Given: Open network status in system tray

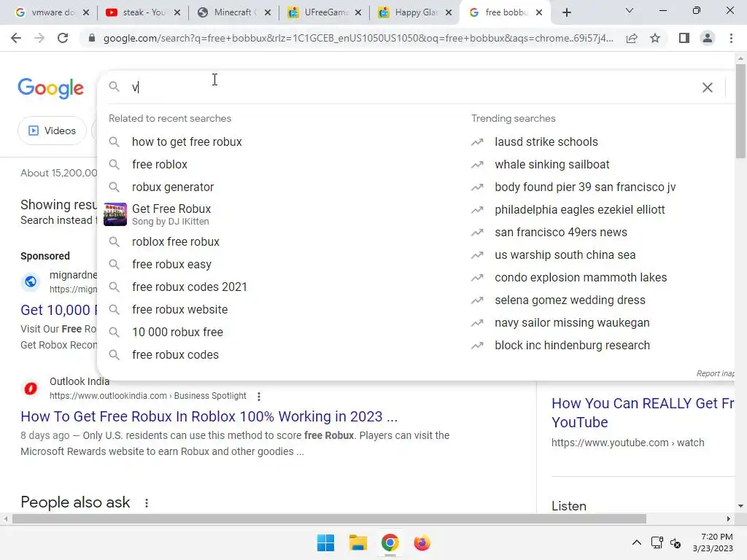Looking at the screenshot, I should click(657, 542).
